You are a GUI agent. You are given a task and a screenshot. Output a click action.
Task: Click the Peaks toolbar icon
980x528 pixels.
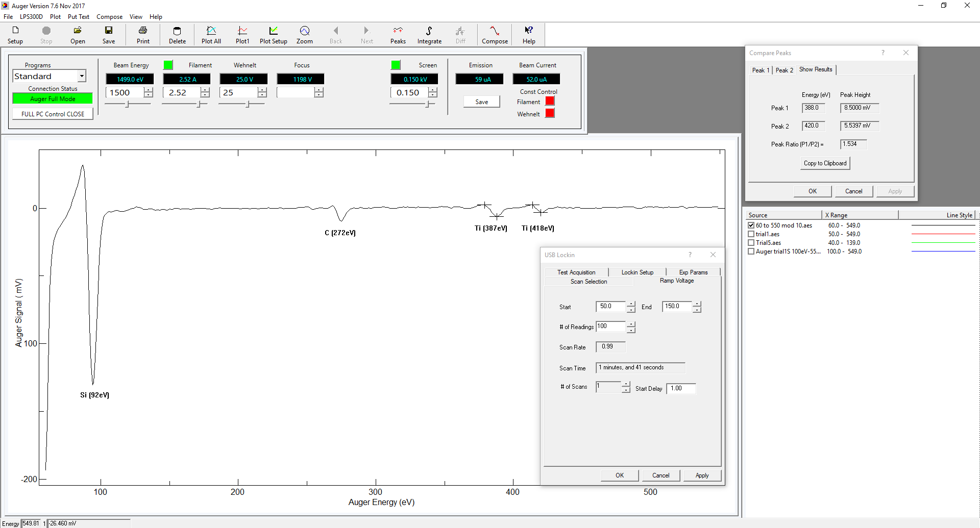[398, 34]
